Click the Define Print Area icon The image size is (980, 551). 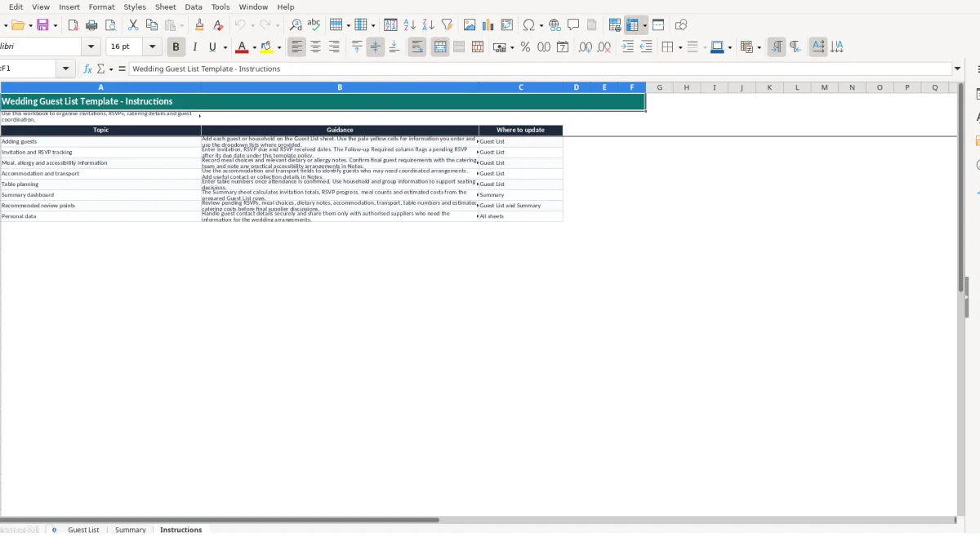[615, 25]
